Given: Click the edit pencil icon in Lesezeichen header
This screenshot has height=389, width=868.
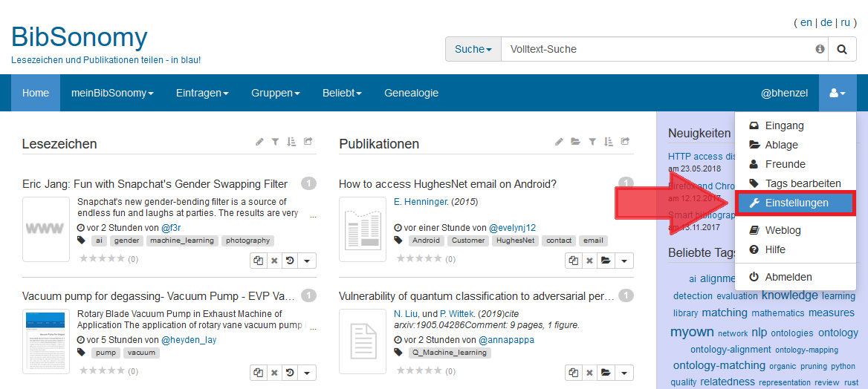Looking at the screenshot, I should tap(259, 143).
